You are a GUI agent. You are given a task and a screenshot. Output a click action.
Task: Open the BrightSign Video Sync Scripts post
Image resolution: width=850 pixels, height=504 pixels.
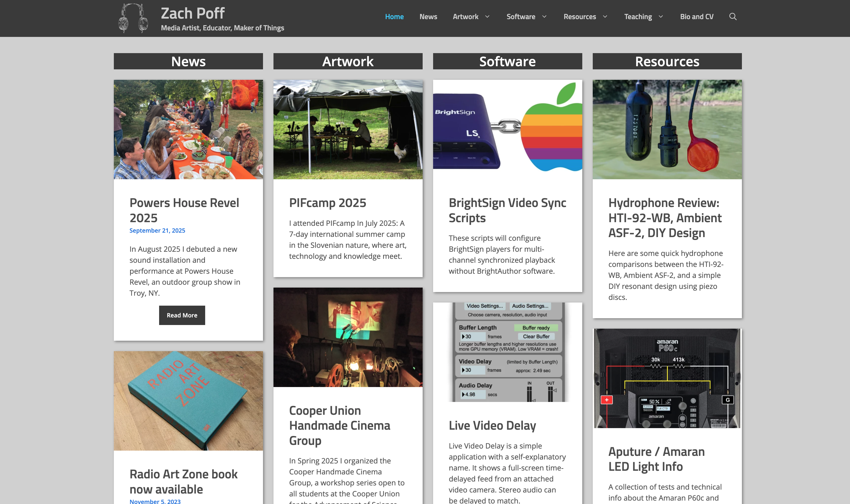tap(507, 210)
